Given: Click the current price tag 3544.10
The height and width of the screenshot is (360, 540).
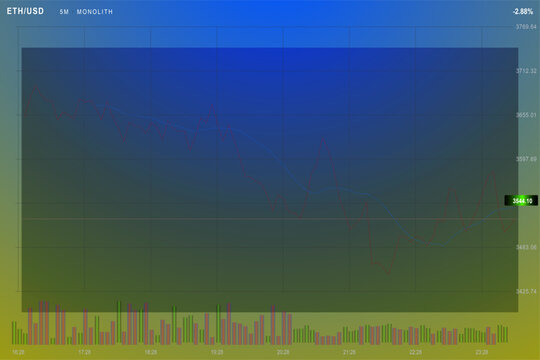Looking at the screenshot, I should 521,200.
